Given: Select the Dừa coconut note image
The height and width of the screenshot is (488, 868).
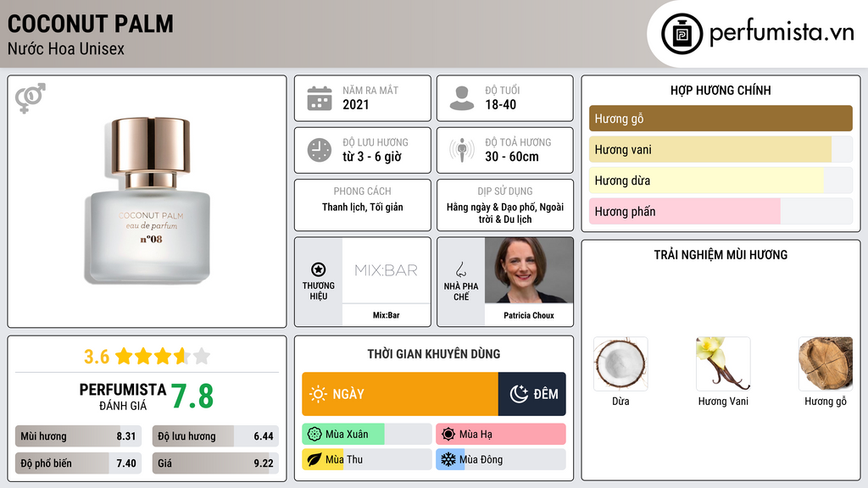Looking at the screenshot, I should 620,363.
